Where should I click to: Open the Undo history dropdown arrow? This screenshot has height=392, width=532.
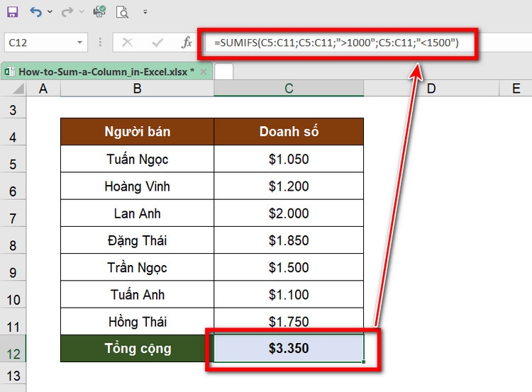(50, 12)
